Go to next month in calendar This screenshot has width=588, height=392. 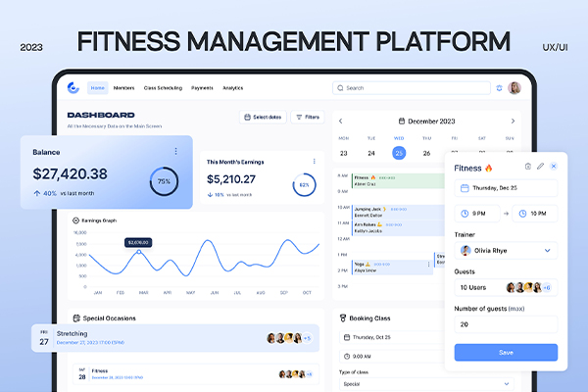click(513, 122)
